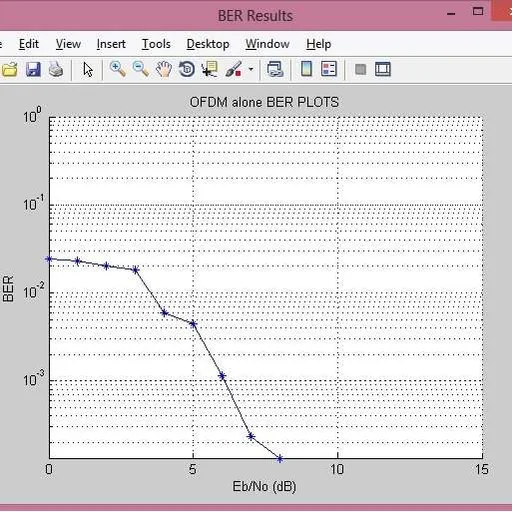Insert a legend using the toolbar icon
The width and height of the screenshot is (512, 512).
(329, 69)
